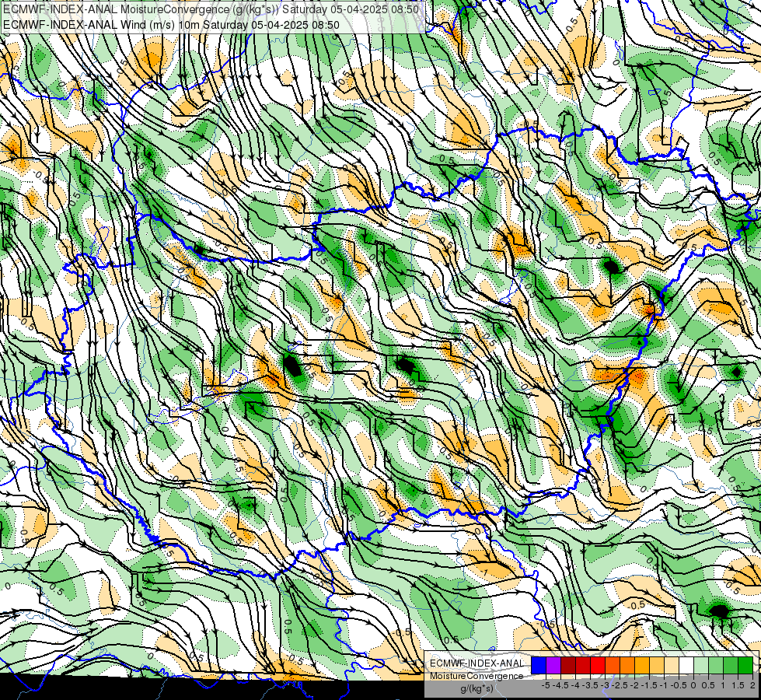Viewport: 761px width, 700px height.
Task: Pick the orange swatch between -2.5 and -2
Action: pos(627,666)
